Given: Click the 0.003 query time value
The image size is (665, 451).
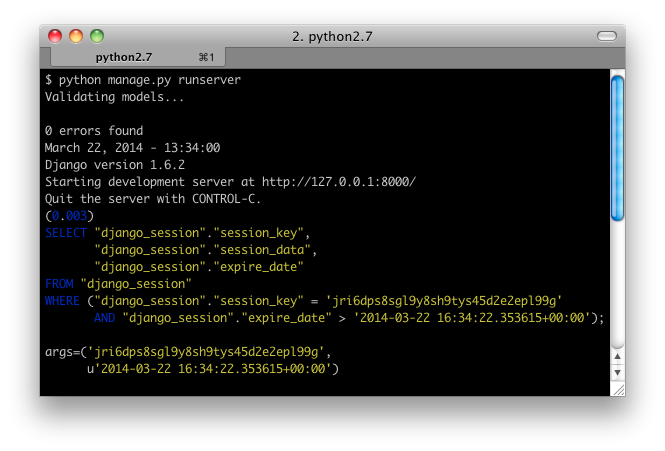Looking at the screenshot, I should click(69, 216).
